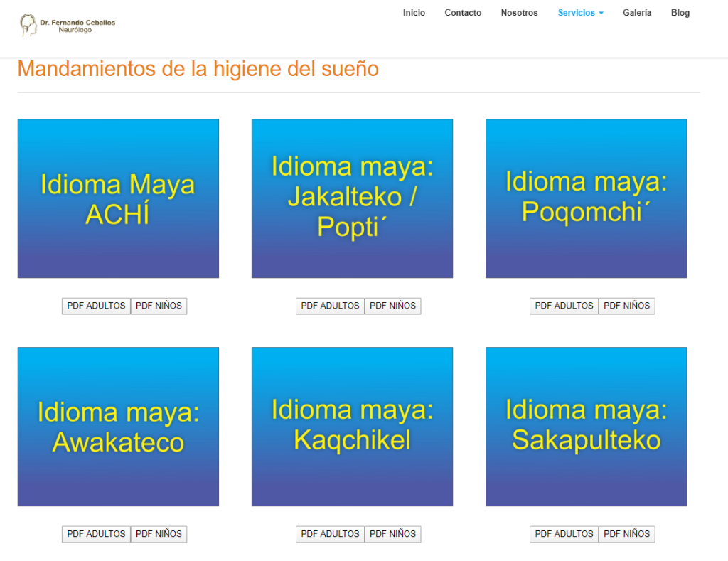The width and height of the screenshot is (728, 561).
Task: Go to the Contacto page
Action: click(x=463, y=13)
